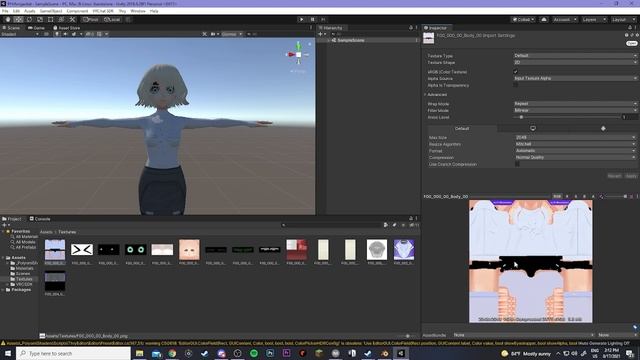
Task: Open the Gizmos dropdown in Scene view
Action: tap(232, 34)
